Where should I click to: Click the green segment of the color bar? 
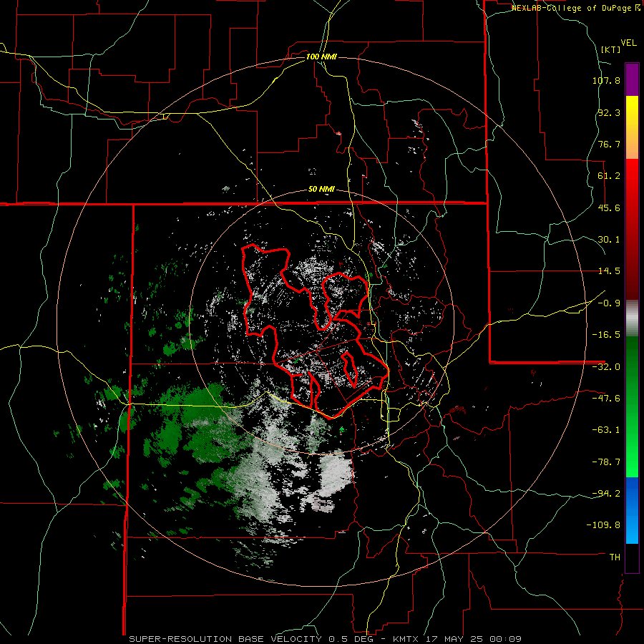tap(632, 406)
